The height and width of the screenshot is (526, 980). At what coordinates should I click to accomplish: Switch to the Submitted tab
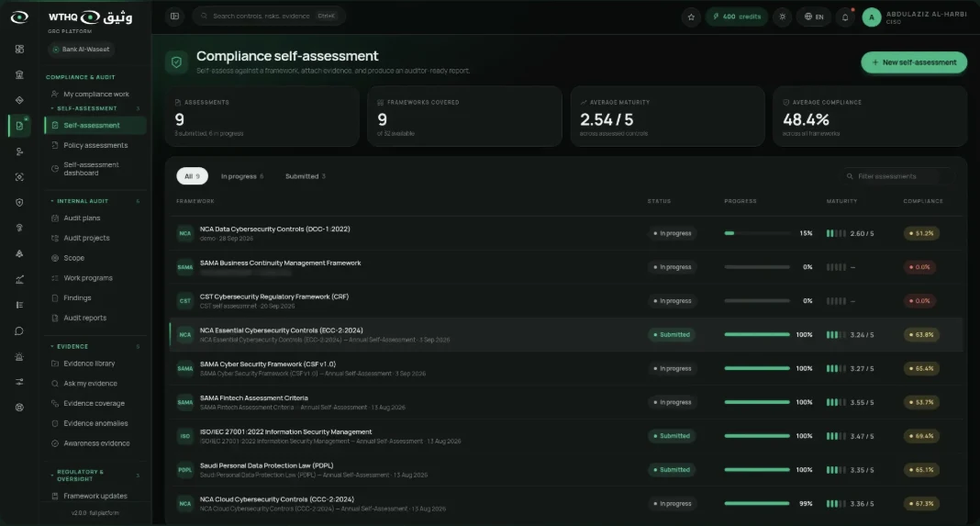(x=305, y=176)
